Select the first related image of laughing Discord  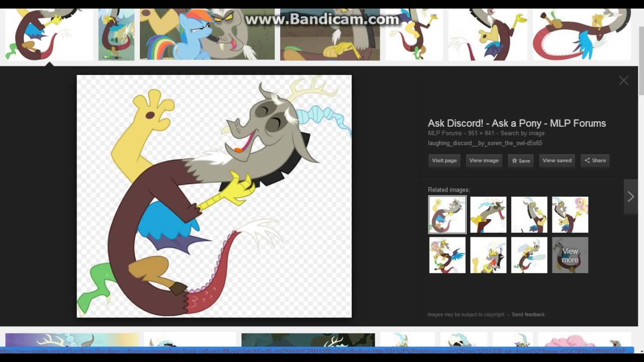pos(447,215)
